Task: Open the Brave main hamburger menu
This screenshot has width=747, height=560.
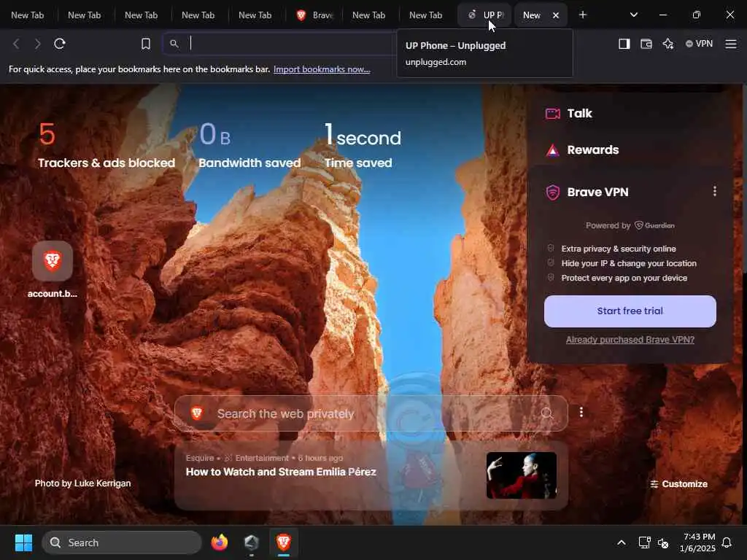Action: click(731, 44)
